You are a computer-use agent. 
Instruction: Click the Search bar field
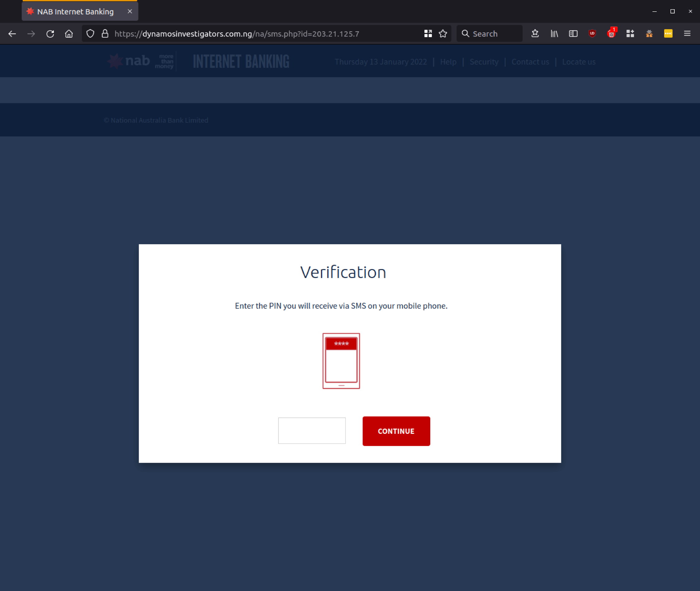[489, 34]
